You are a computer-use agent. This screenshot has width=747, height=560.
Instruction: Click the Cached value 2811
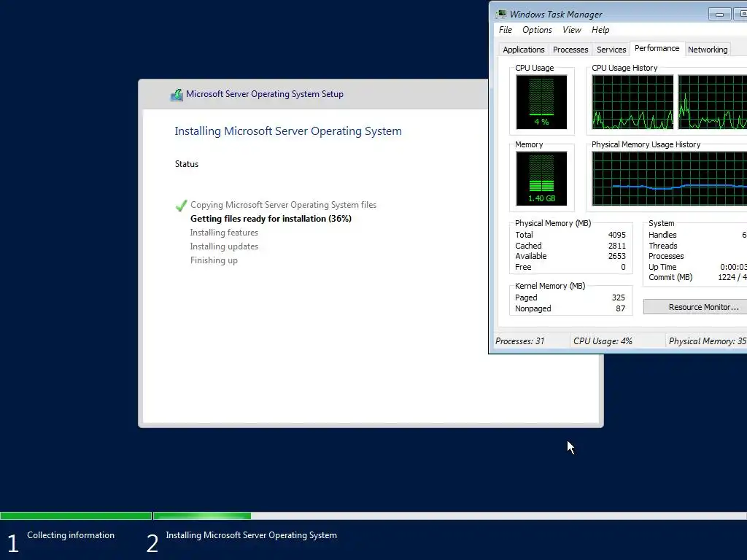coord(617,246)
